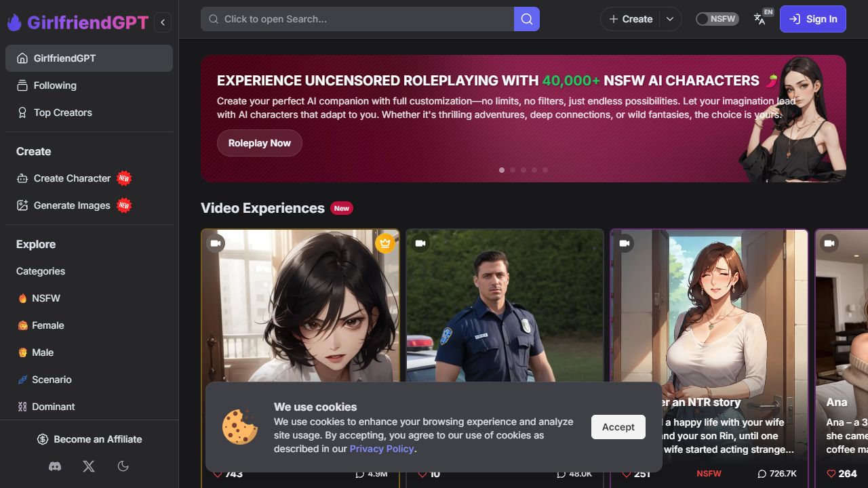The height and width of the screenshot is (488, 868).
Task: Toggle dark mode moon icon
Action: pos(123,466)
